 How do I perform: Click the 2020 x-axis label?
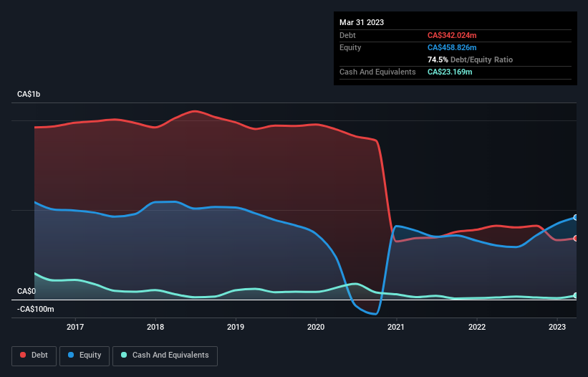(316, 327)
